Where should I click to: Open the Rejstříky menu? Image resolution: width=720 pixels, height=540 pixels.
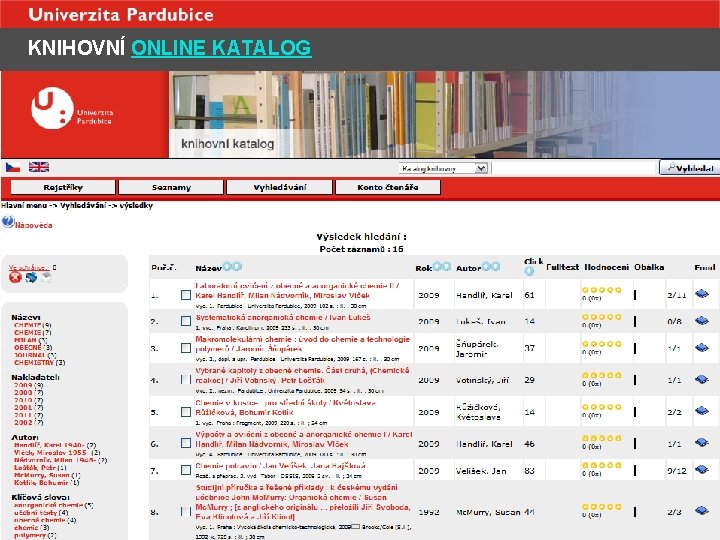(x=63, y=187)
